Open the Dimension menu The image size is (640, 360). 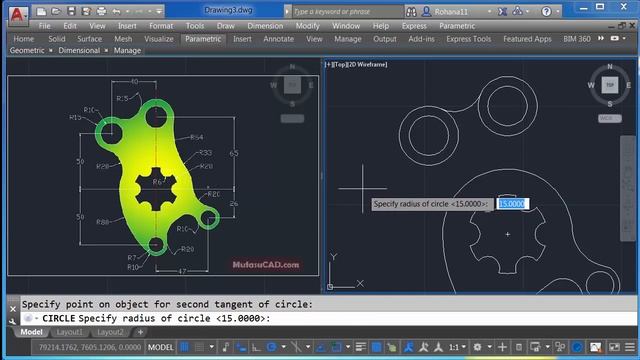(x=265, y=26)
